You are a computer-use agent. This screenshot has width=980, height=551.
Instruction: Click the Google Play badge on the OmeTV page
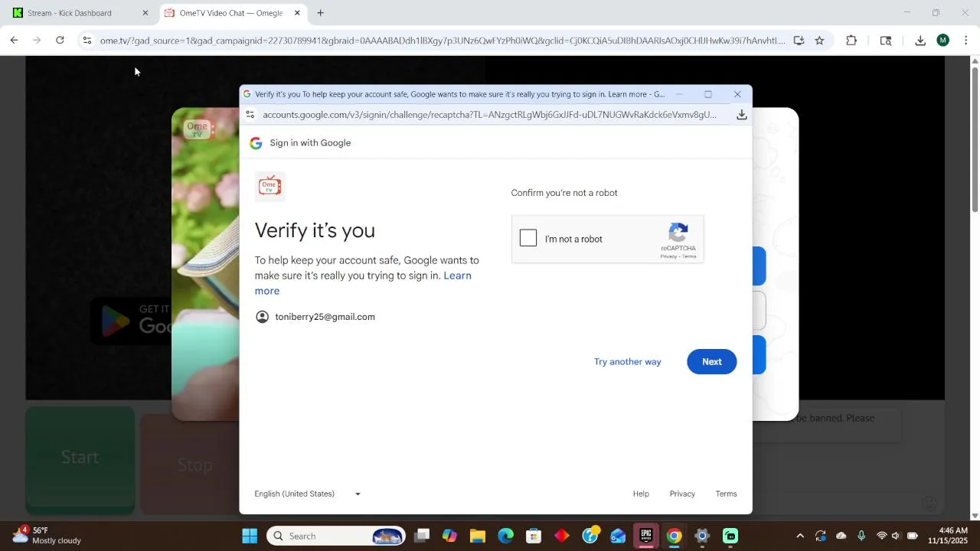132,320
